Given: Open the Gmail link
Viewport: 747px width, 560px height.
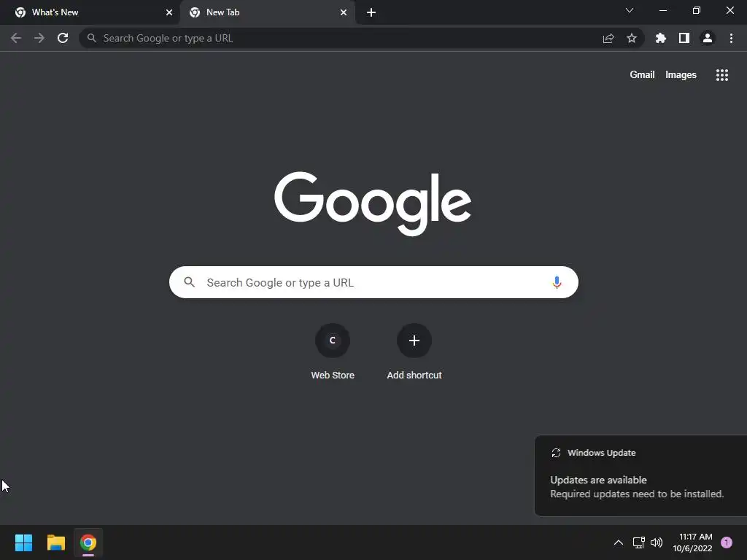Looking at the screenshot, I should pos(642,75).
